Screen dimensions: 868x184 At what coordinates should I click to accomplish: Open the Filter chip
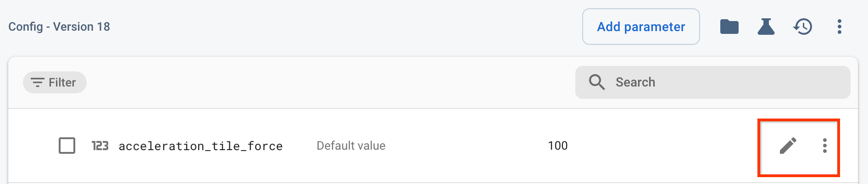(x=55, y=82)
